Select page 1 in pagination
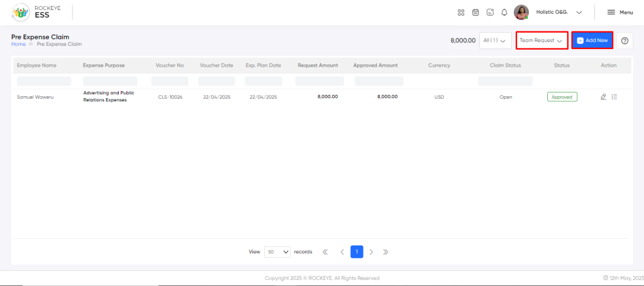This screenshot has width=644, height=286. [x=357, y=252]
